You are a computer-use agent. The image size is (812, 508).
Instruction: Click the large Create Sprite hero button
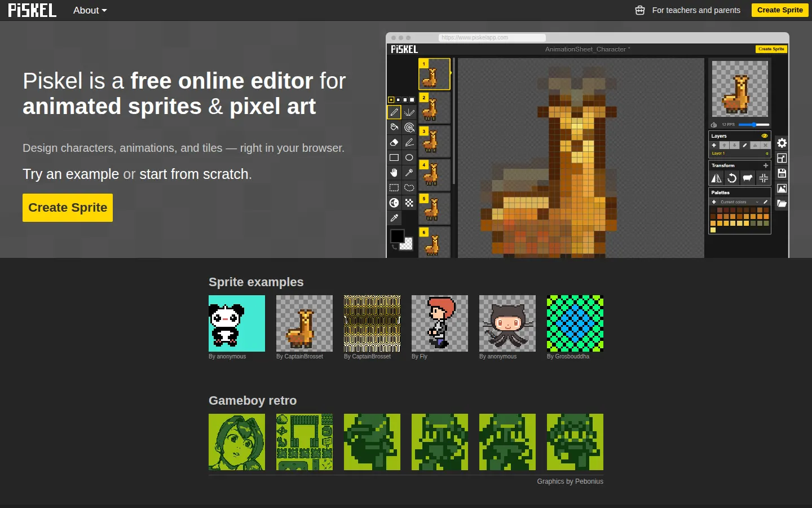tap(68, 208)
